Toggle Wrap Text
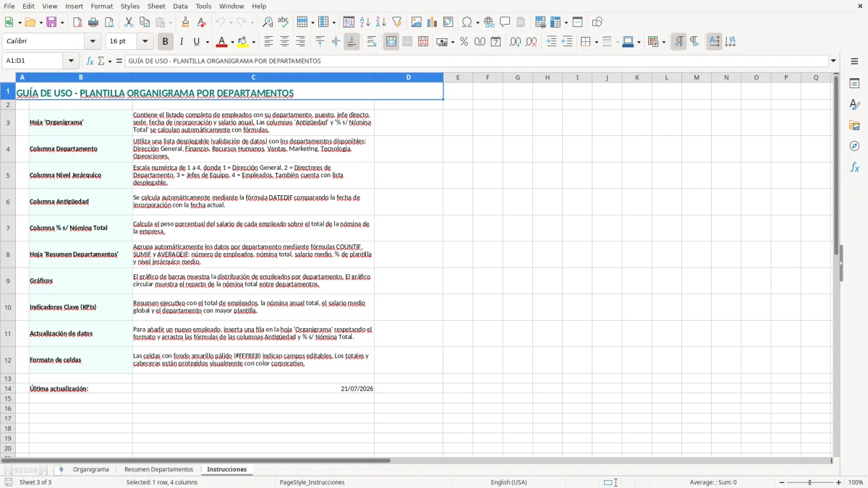 (372, 42)
